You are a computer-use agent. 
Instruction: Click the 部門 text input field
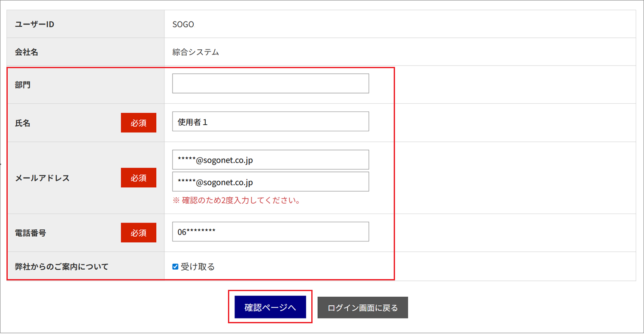point(270,84)
